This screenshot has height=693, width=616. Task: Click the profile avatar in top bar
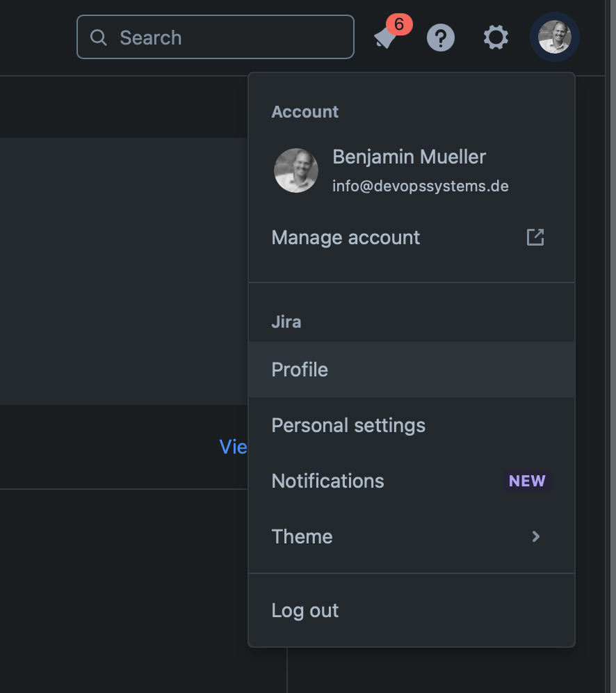coord(554,38)
